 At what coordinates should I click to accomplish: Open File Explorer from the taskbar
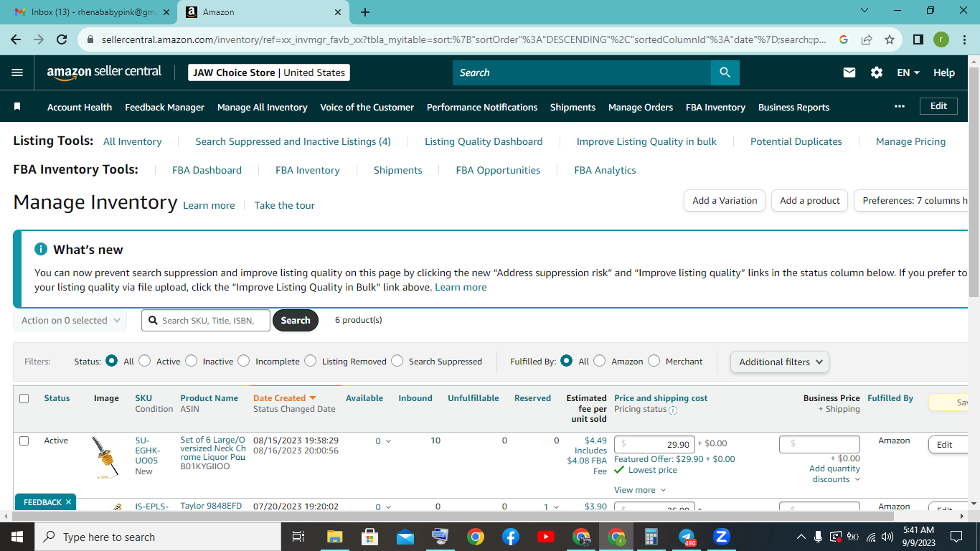335,537
